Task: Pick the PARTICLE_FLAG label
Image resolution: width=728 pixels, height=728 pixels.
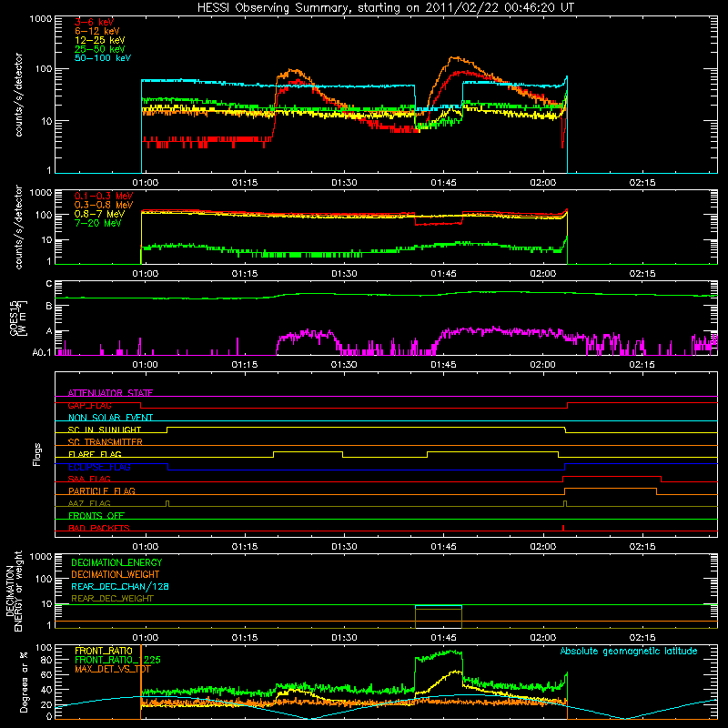Action: tap(102, 490)
